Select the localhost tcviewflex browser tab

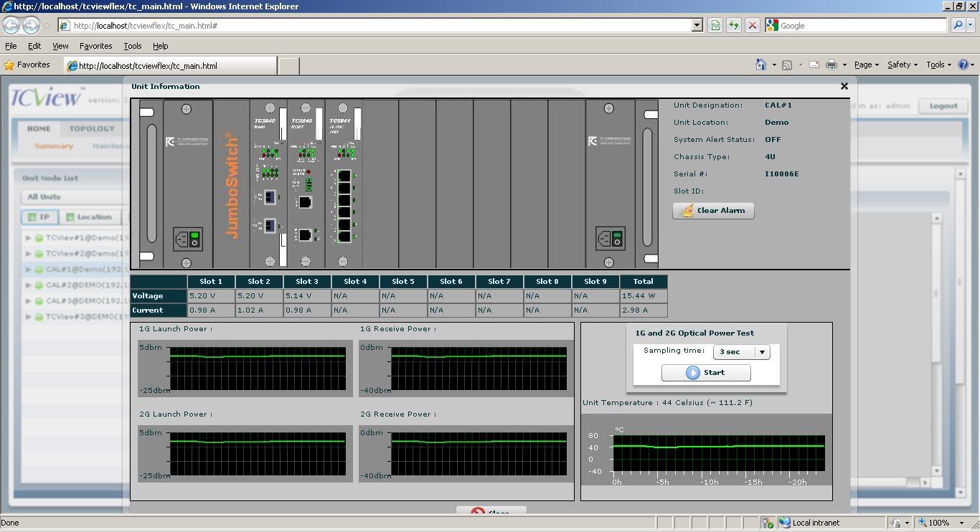tap(170, 65)
